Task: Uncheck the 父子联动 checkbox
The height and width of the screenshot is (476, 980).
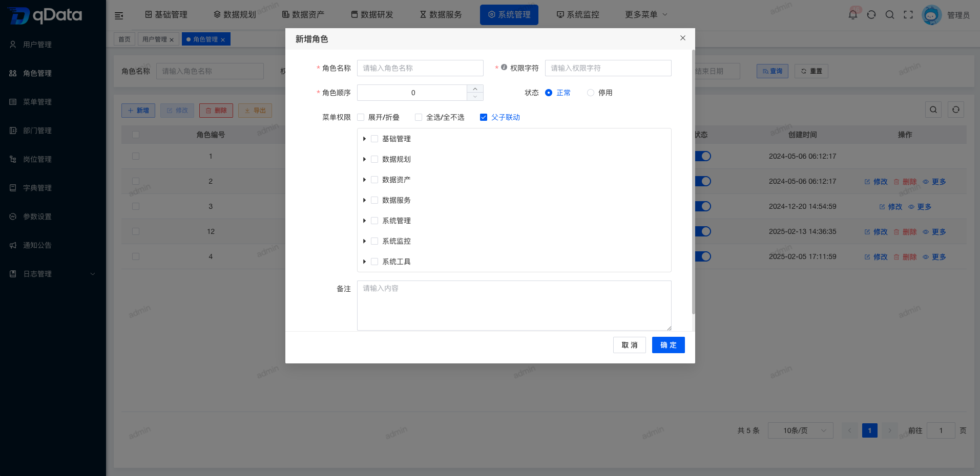Action: click(x=484, y=117)
